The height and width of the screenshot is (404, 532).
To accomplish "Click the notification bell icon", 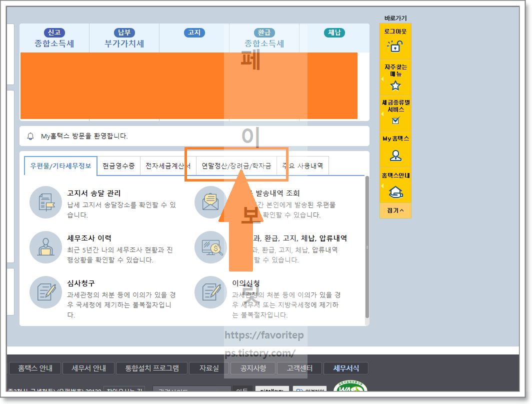I will coord(30,136).
